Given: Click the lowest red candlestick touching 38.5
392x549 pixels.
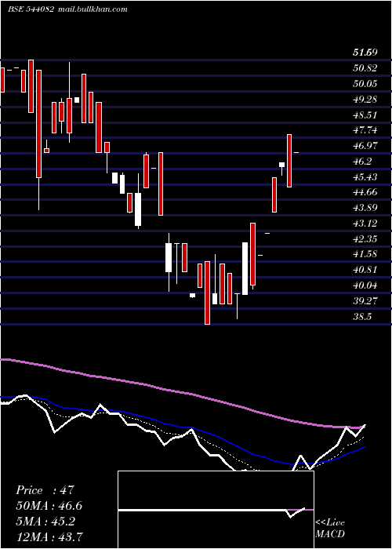Looking at the screenshot, I should point(207,293).
